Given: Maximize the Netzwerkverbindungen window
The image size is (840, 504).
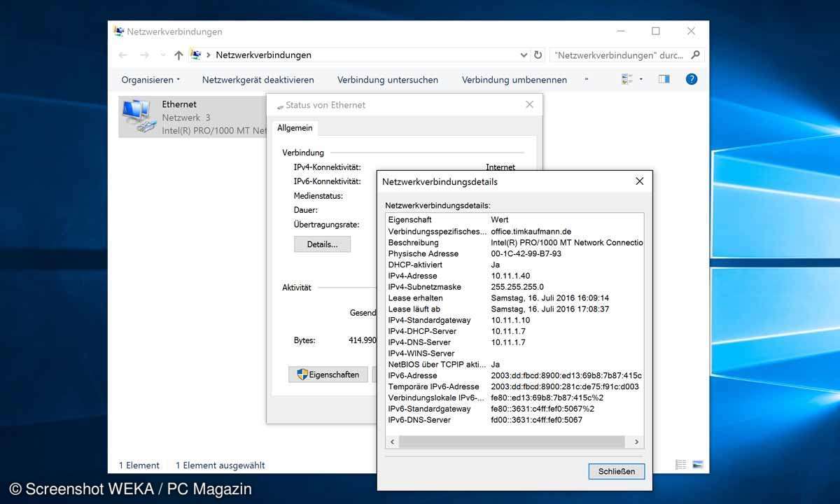Looking at the screenshot, I should click(656, 31).
